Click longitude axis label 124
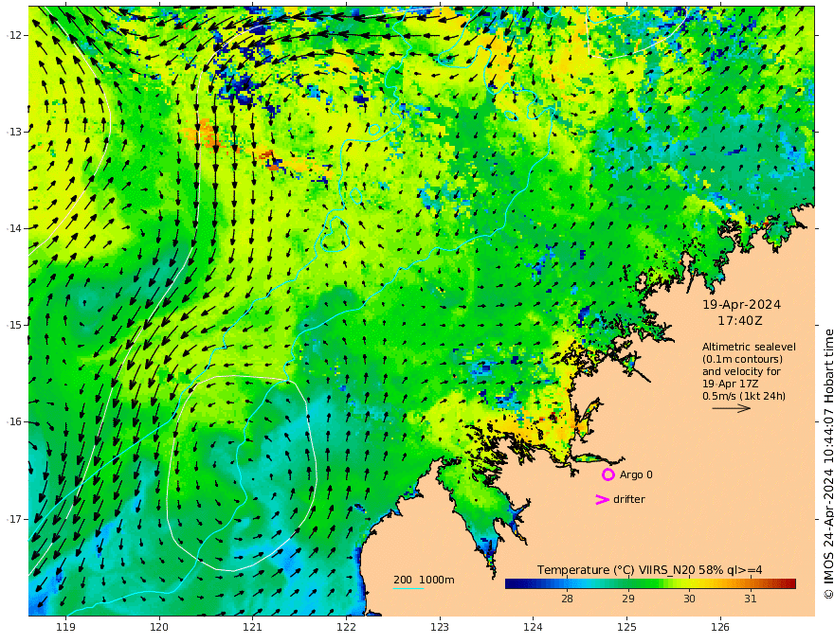The height and width of the screenshot is (644, 834). coord(533,627)
